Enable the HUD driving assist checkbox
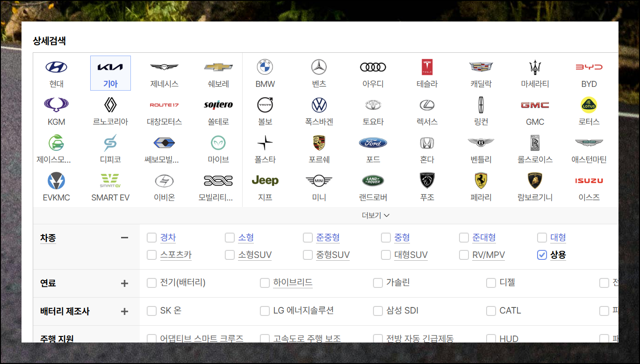Viewport: 640px width, 364px height. tap(491, 339)
